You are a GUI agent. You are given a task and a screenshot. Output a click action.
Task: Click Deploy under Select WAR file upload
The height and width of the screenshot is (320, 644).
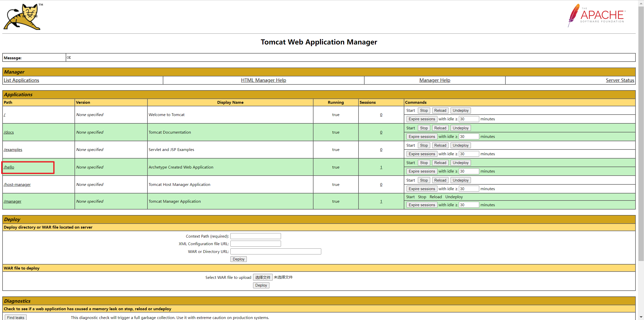pyautogui.click(x=261, y=285)
